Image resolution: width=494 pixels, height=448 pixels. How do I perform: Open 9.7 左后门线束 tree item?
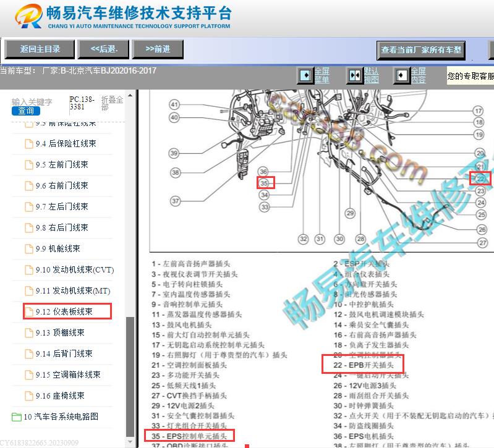coord(62,207)
